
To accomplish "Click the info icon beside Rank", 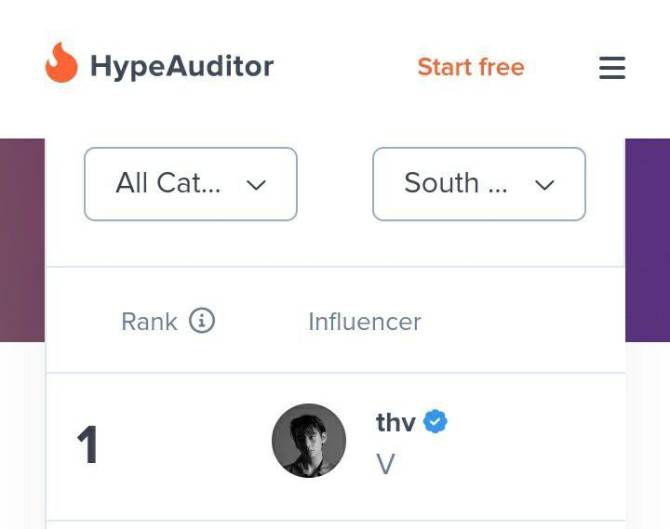I will tap(202, 320).
